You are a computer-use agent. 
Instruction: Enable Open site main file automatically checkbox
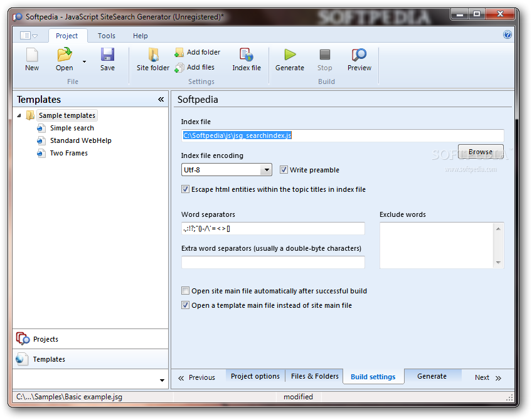(185, 291)
